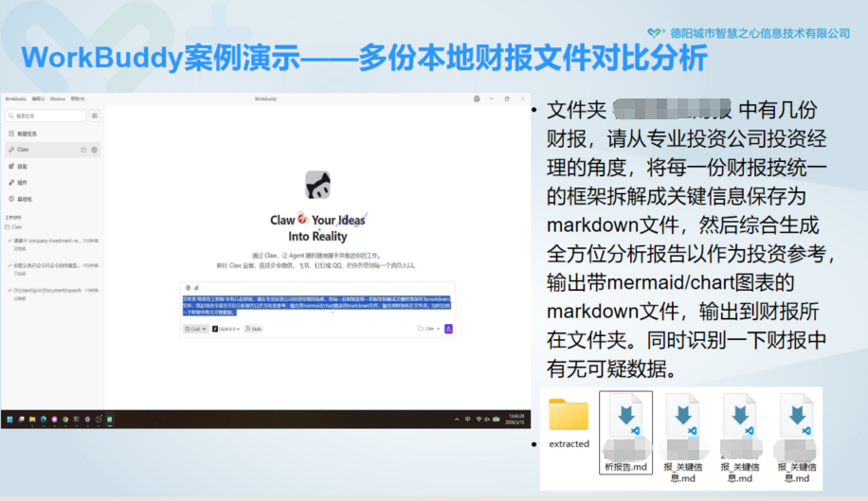Click the Skills button in prompt box
868x501 pixels.
254,329
